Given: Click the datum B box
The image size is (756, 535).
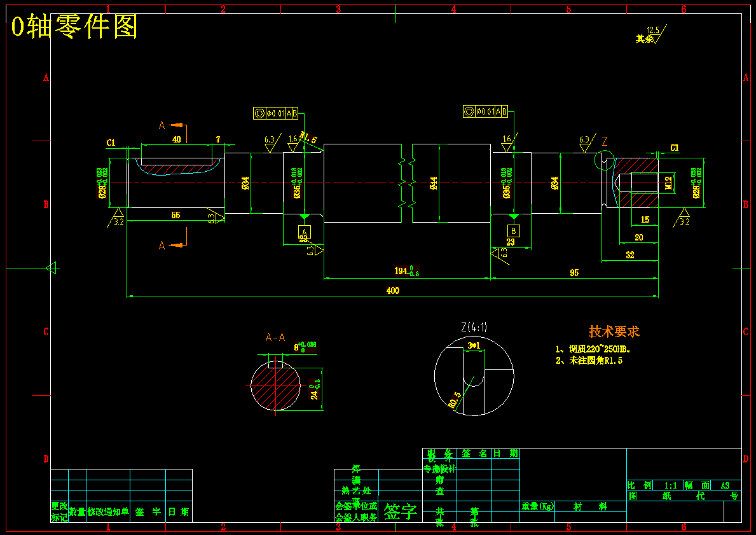Looking at the screenshot, I should tap(514, 231).
